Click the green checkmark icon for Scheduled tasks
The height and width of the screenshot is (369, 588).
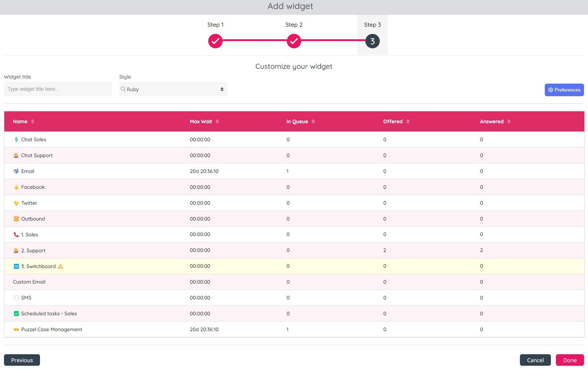point(16,314)
